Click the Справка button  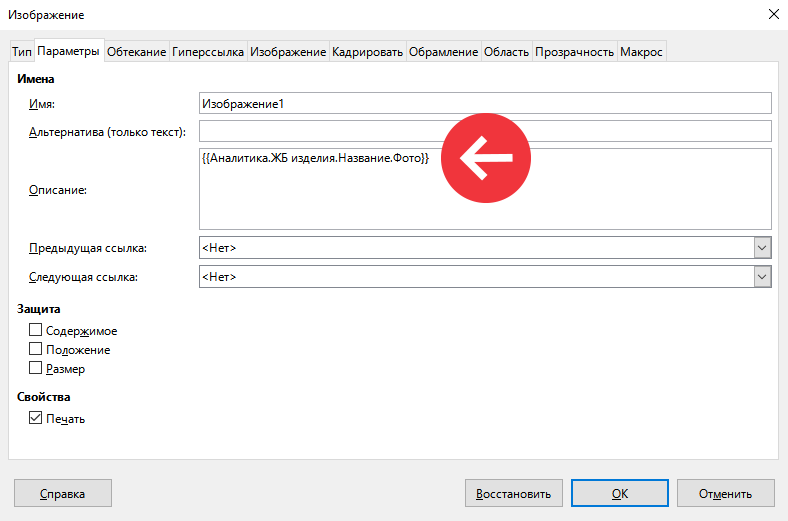click(x=63, y=493)
